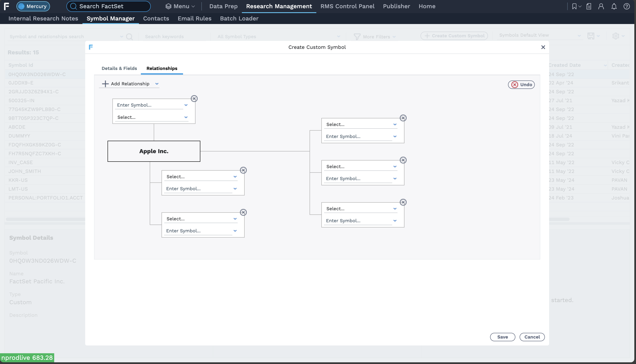
Task: Remove the top Enter Symbol relationship box
Action: click(194, 99)
